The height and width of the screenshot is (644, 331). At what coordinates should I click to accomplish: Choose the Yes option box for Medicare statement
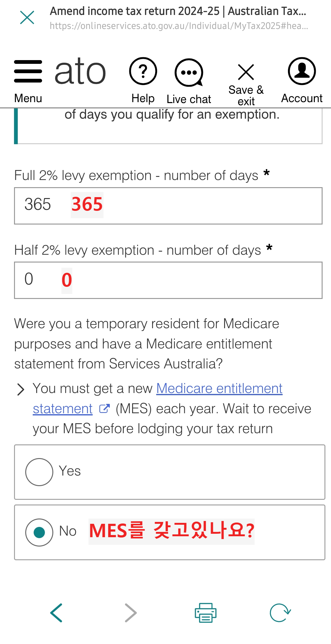click(170, 472)
